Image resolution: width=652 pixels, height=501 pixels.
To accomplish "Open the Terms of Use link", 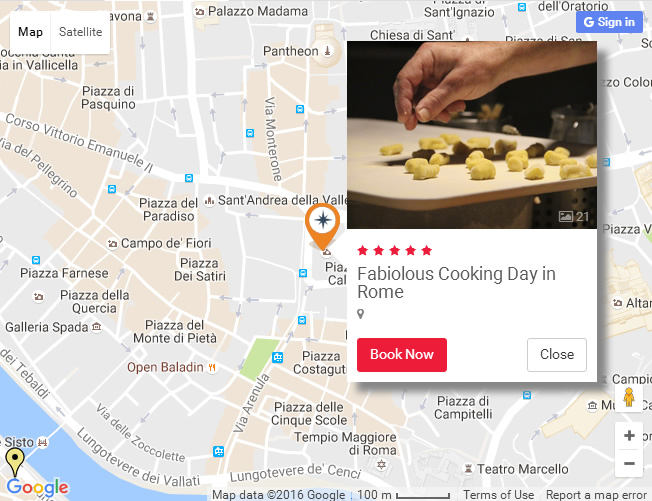I will (498, 495).
